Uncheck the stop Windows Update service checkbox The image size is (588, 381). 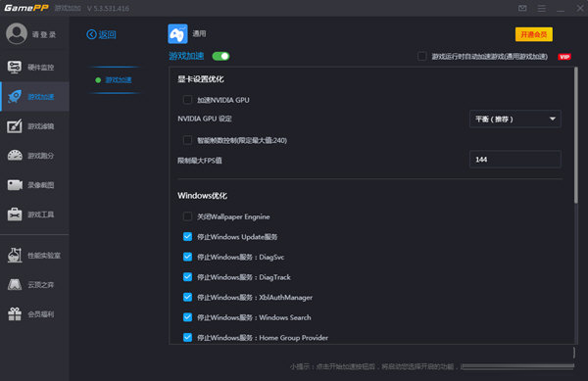187,237
